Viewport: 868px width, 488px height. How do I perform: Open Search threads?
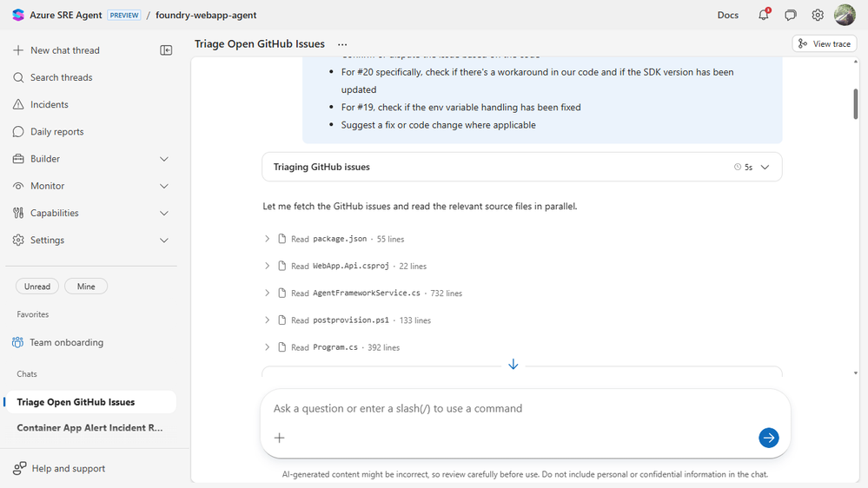click(62, 77)
